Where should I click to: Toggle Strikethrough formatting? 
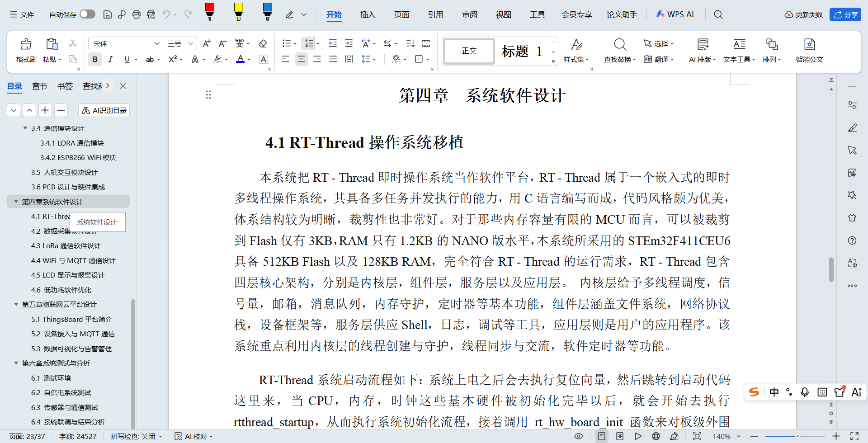pos(150,59)
